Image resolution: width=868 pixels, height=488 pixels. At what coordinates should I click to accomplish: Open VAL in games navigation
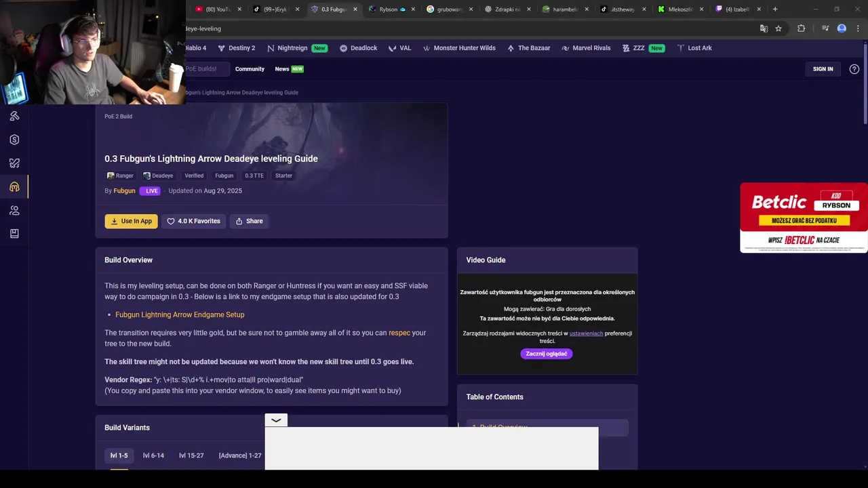[x=400, y=48]
